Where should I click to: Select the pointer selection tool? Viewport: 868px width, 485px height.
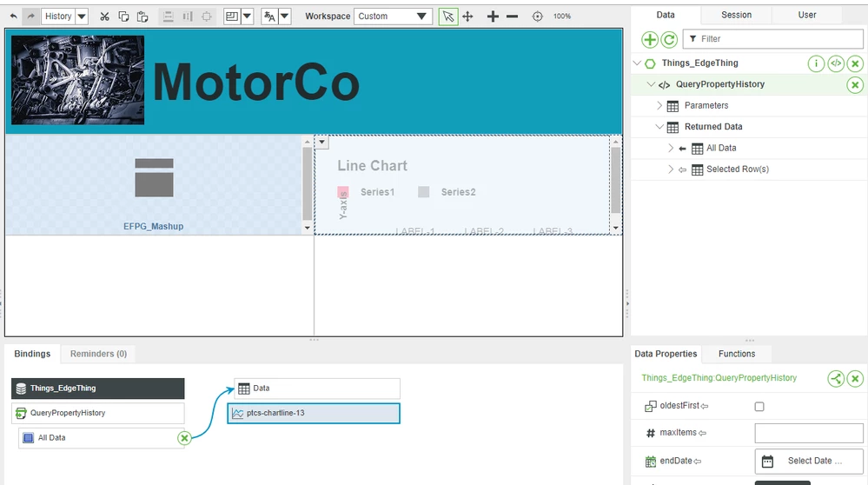[447, 16]
